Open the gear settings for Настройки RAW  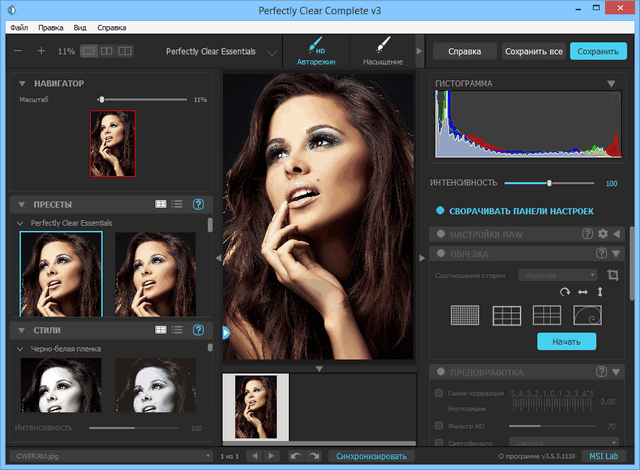[602, 234]
